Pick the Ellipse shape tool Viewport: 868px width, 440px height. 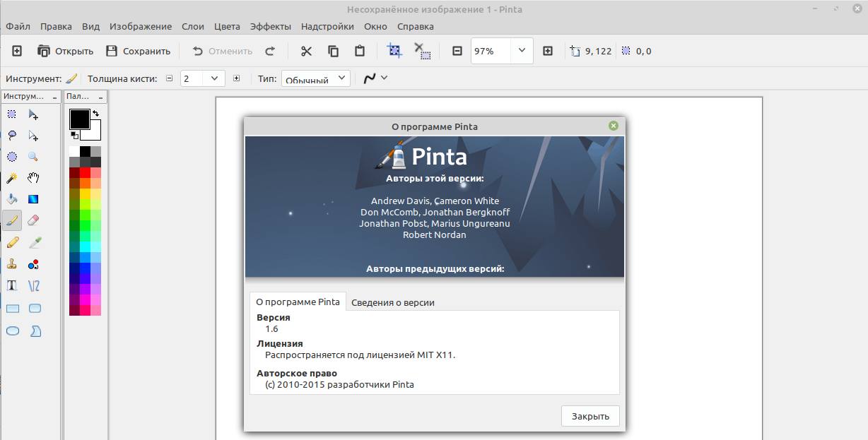point(12,330)
